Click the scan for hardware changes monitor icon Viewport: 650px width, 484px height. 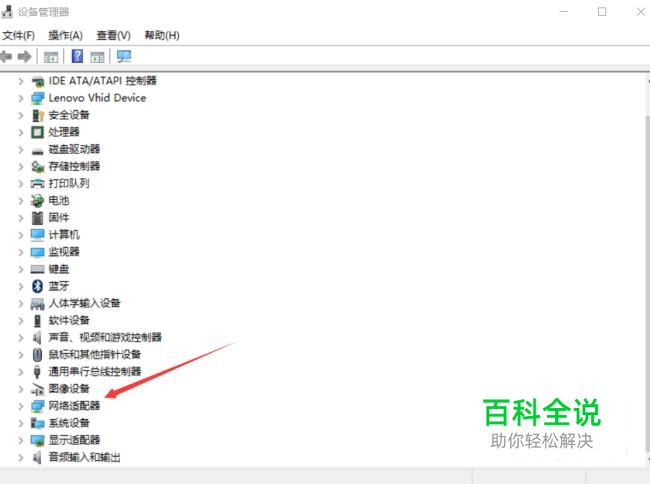coord(124,56)
